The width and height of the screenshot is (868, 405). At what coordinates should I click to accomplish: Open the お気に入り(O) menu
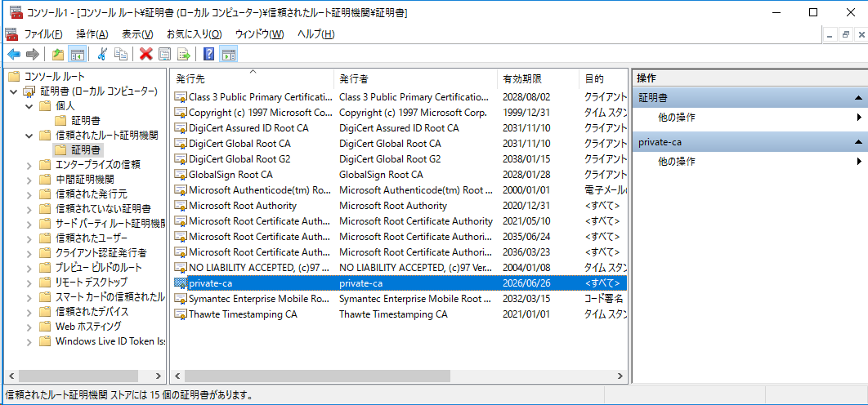pos(195,34)
